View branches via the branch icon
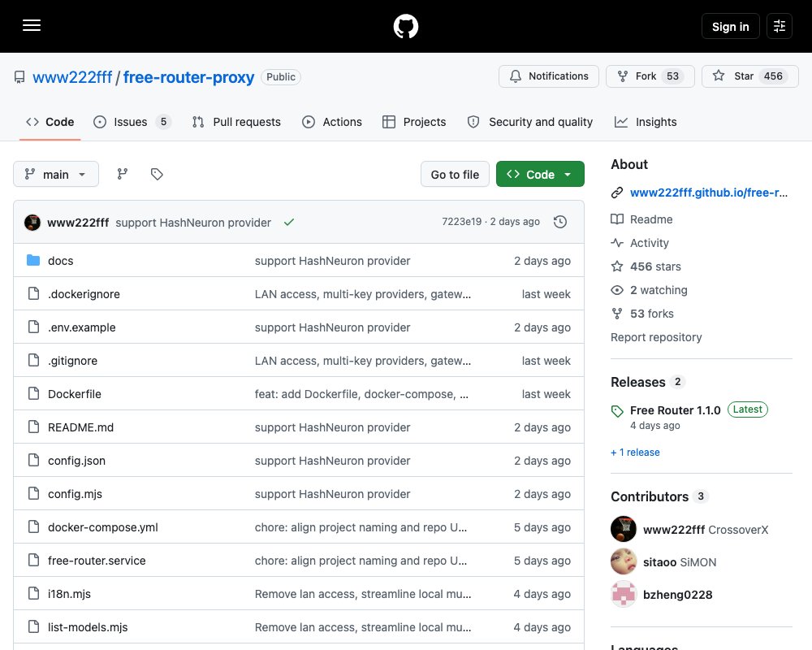 click(123, 174)
